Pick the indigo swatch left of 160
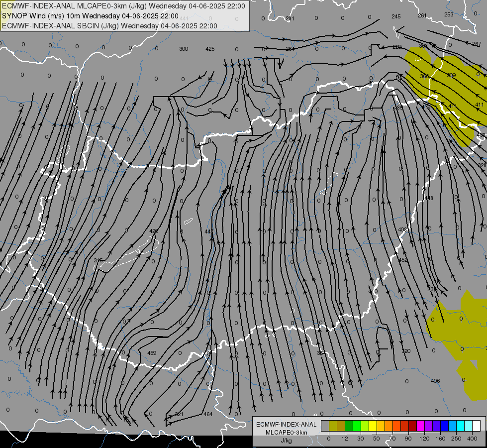This screenshot has width=487, height=448. [437, 426]
